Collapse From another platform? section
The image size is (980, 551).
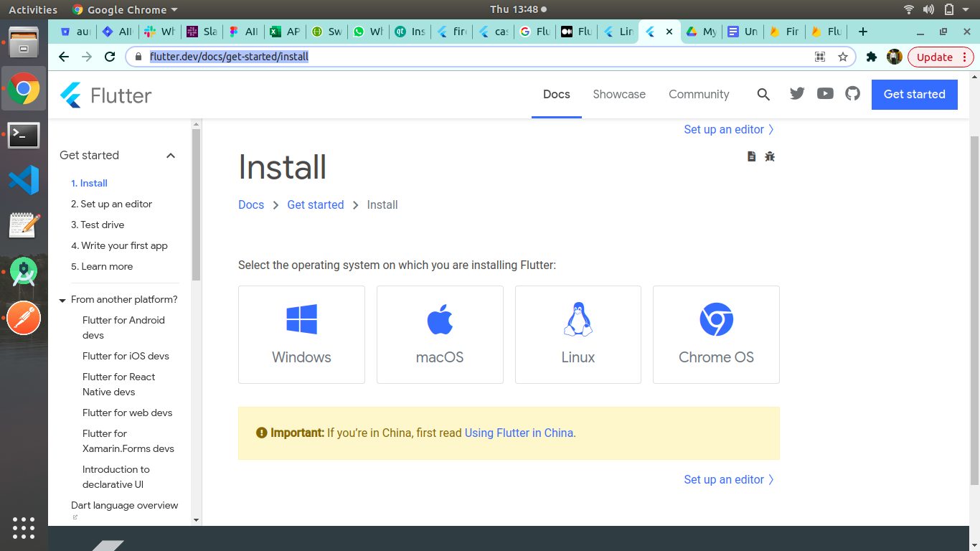[62, 301]
